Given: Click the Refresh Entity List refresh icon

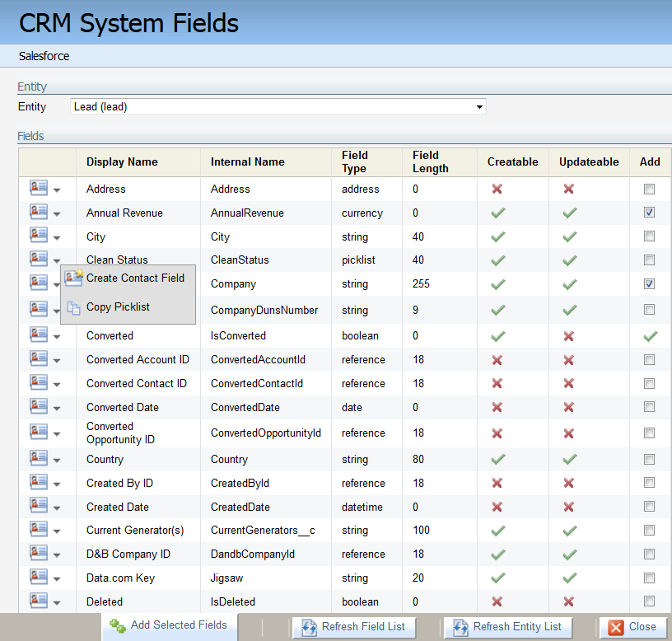Looking at the screenshot, I should [x=460, y=627].
